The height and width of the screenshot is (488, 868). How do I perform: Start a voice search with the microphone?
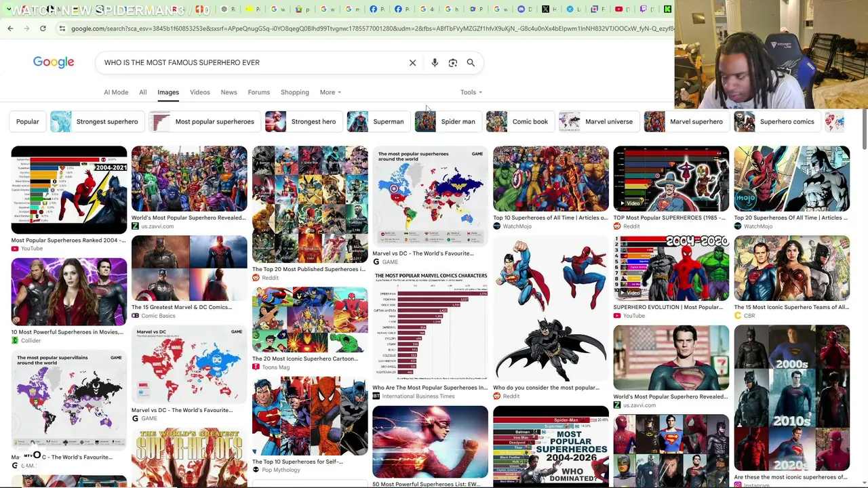(435, 62)
